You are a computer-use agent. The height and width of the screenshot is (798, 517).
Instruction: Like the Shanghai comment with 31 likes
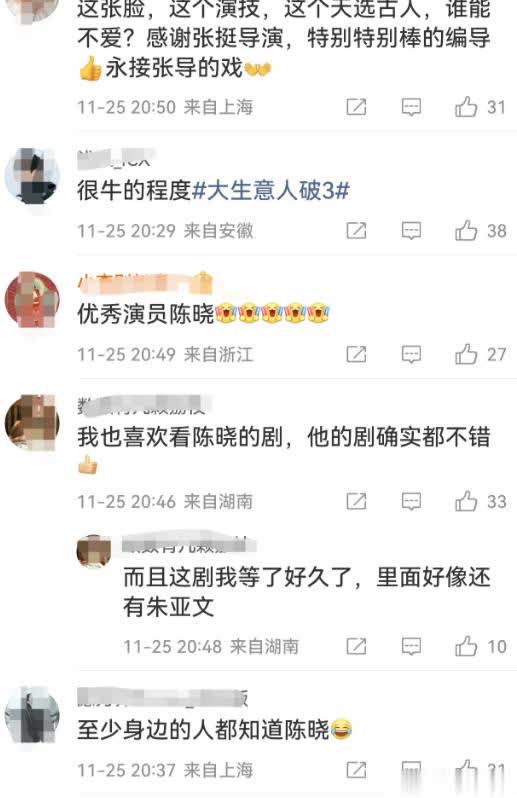coord(466,107)
